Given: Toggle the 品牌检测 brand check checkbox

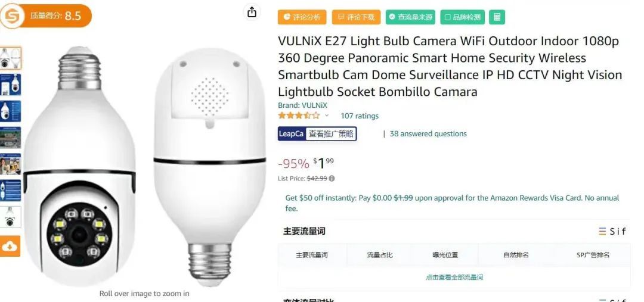Looking at the screenshot, I should (463, 17).
